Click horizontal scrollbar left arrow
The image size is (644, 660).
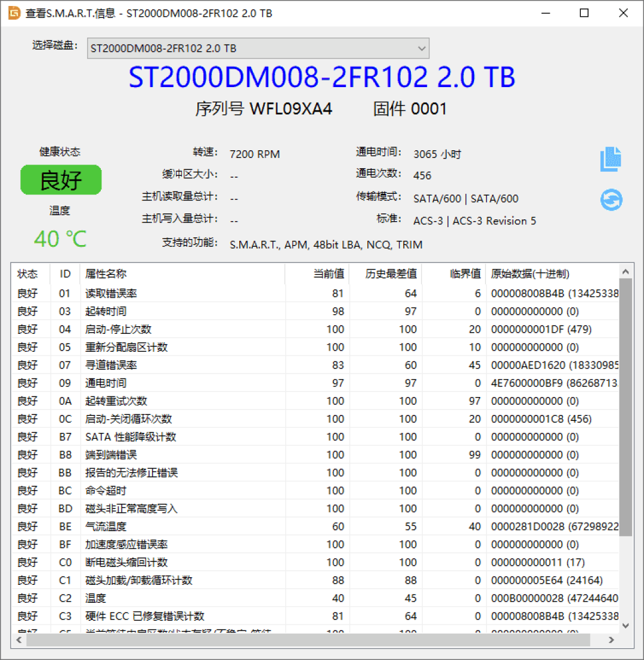coord(19,640)
